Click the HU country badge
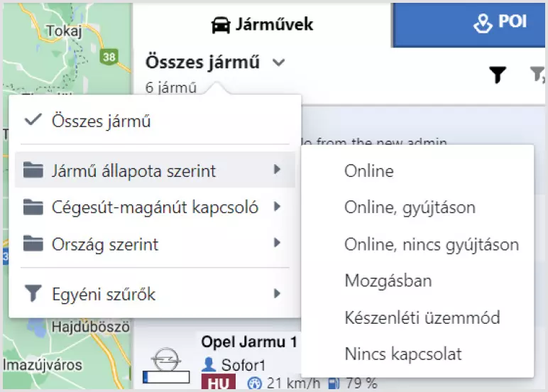 tap(219, 382)
